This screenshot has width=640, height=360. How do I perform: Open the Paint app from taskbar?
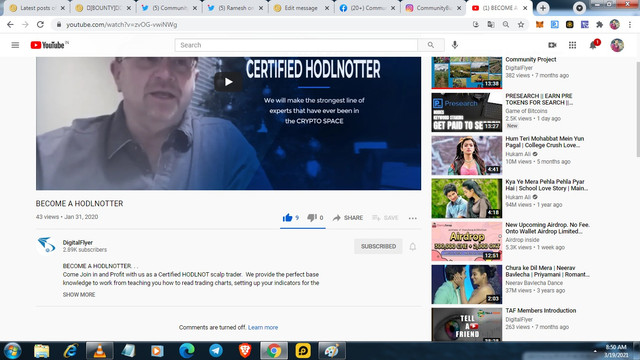(x=331, y=351)
